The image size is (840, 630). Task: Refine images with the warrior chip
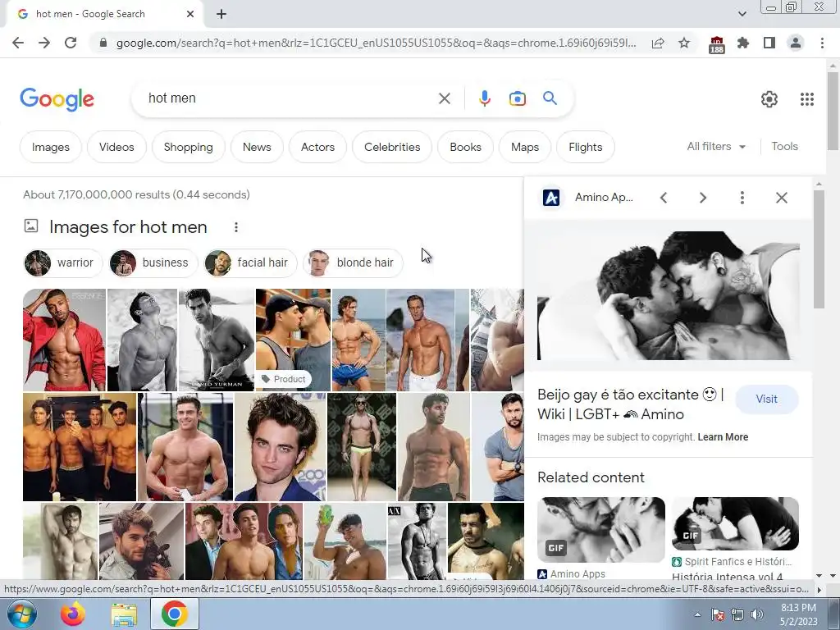62,263
